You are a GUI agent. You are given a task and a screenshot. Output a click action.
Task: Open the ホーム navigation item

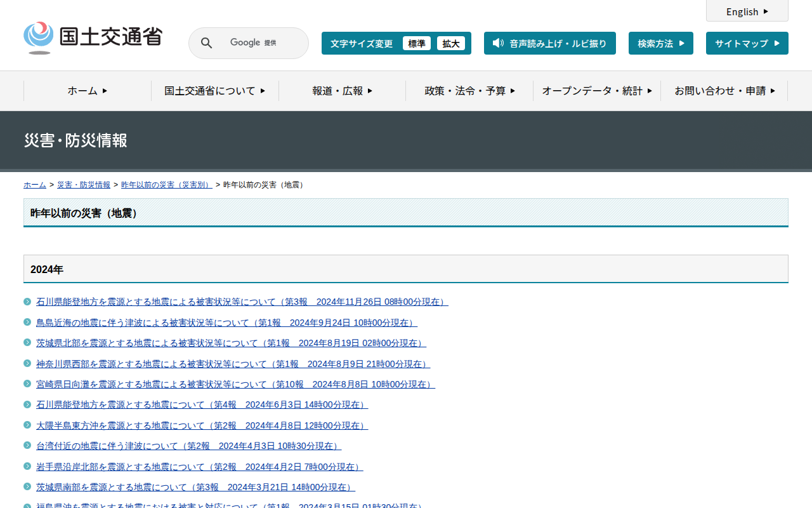click(x=87, y=91)
